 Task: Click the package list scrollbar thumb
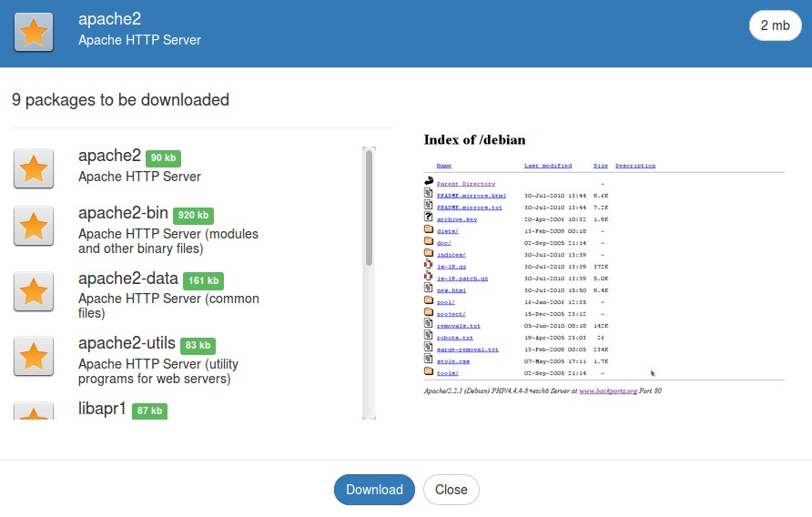pos(369,208)
